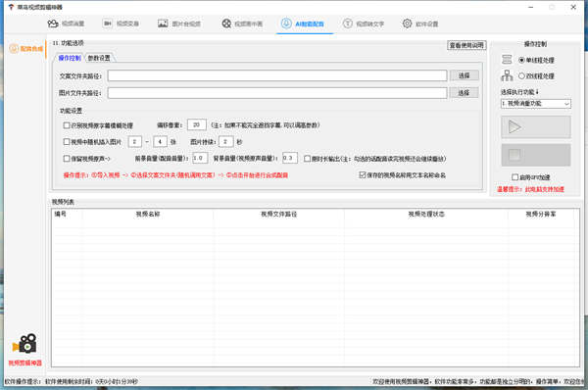The image size is (588, 390).
Task: Click the circled T icon in top navigation
Action: click(x=348, y=24)
